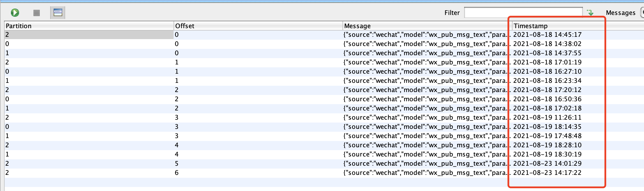
Task: Start message retrieval with green play icon
Action: point(15,13)
